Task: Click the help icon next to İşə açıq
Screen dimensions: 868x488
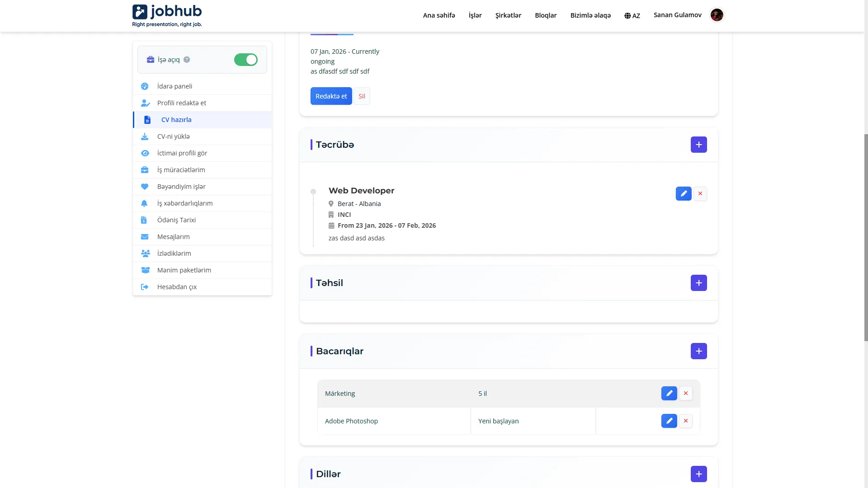Action: (187, 60)
